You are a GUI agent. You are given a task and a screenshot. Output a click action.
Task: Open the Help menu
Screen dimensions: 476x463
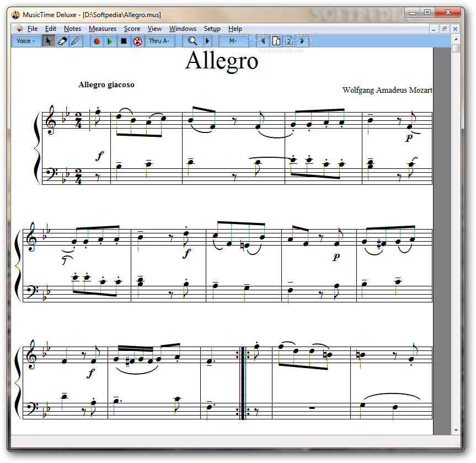(236, 29)
